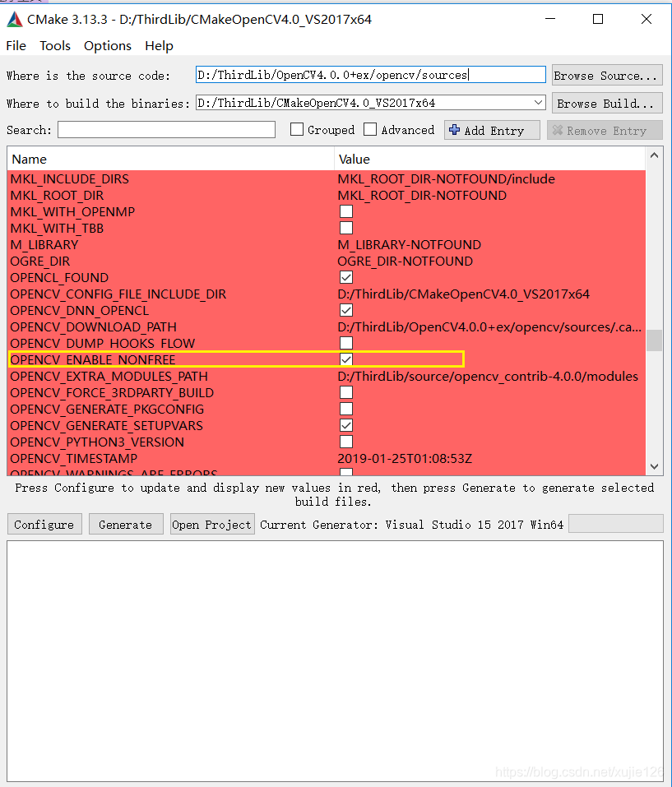Viewport: 672px width, 787px height.
Task: Click the scroll up arrow of variable list
Action: pos(654,155)
